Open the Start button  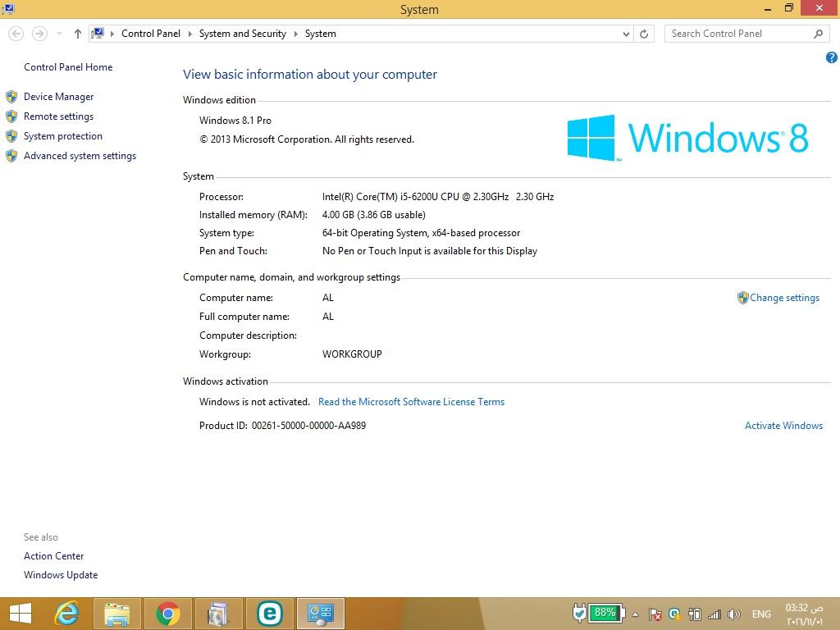[x=21, y=614]
